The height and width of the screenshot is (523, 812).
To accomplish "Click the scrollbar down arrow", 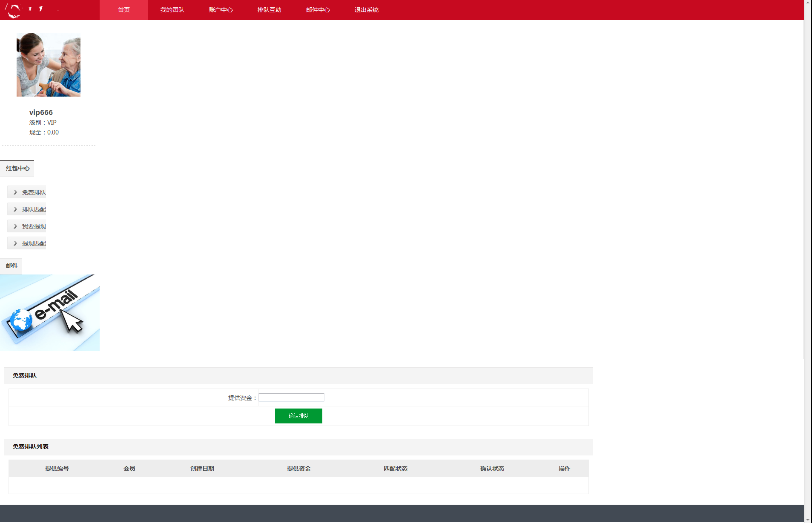I will [x=808, y=520].
